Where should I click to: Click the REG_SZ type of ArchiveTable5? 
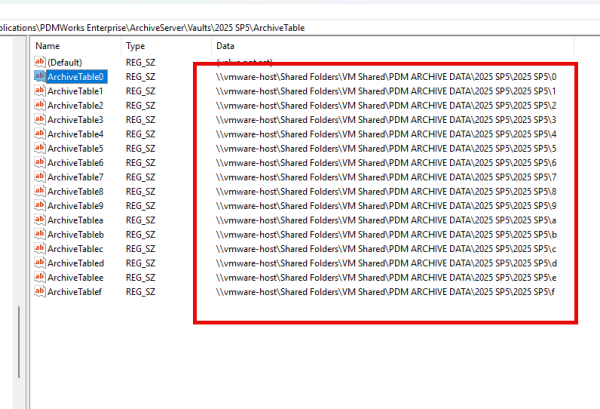[x=140, y=148]
